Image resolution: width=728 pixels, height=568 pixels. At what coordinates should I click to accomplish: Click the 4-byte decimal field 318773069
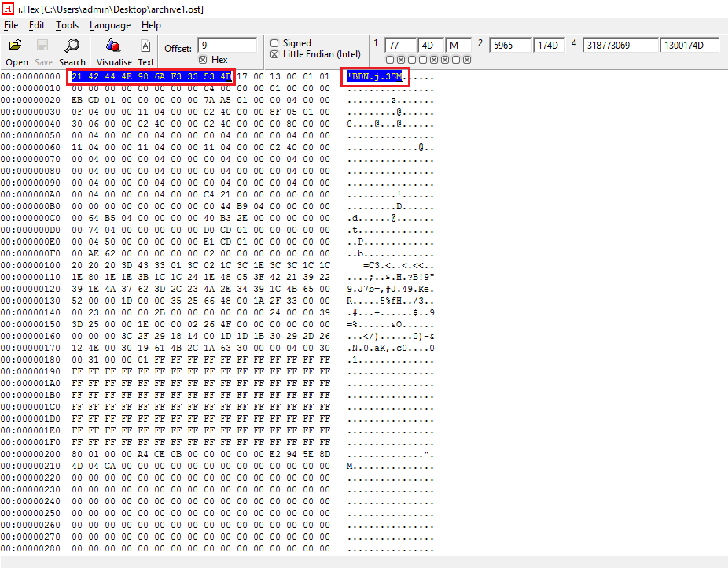(620, 45)
